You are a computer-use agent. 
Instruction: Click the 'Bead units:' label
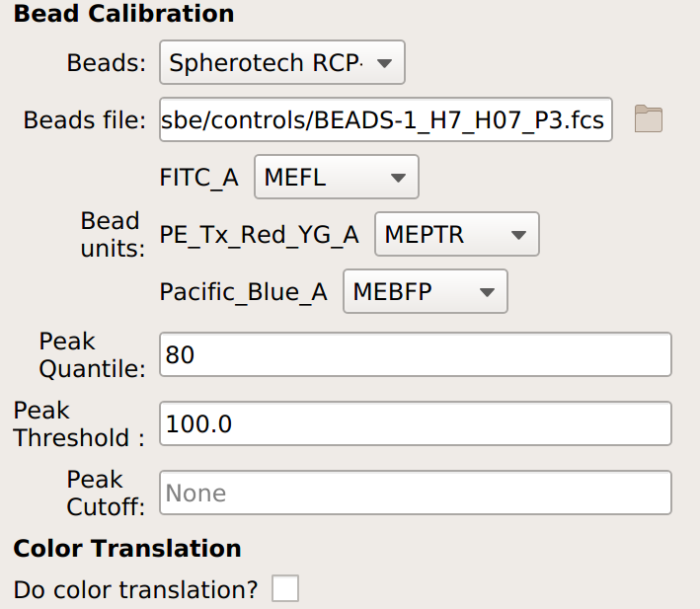(x=113, y=234)
